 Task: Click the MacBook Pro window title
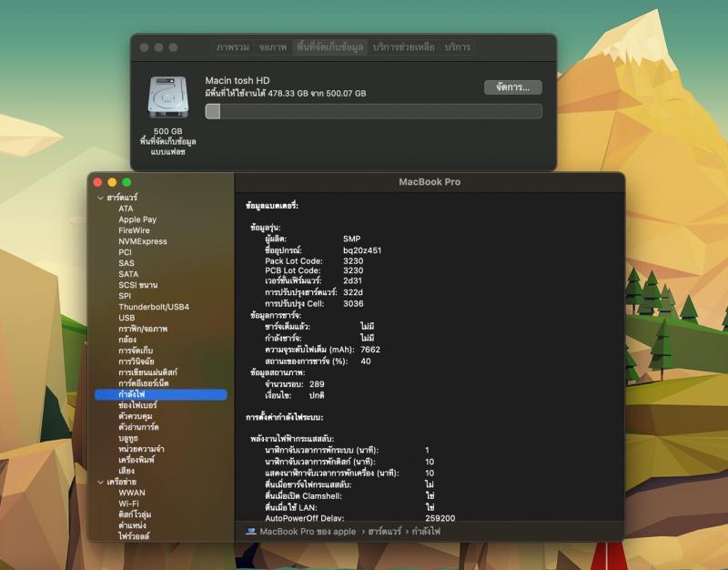click(430, 182)
